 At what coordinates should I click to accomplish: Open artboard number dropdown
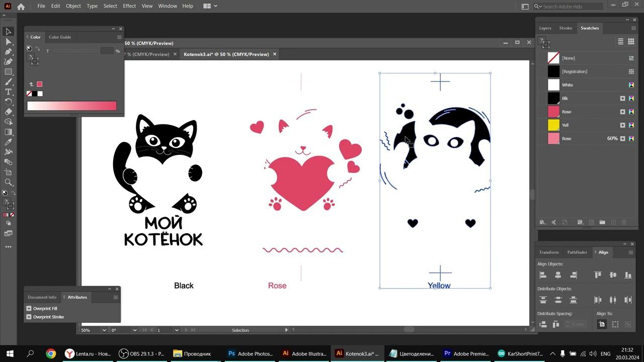click(x=177, y=330)
